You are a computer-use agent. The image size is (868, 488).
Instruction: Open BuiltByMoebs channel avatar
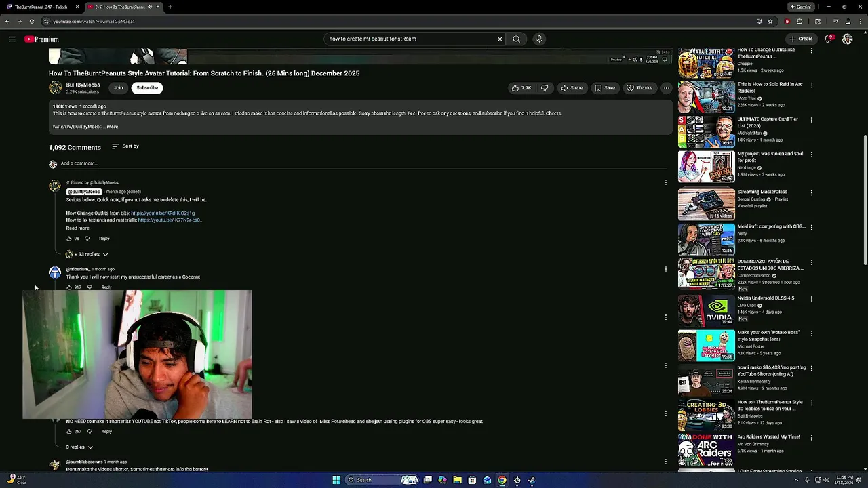tap(55, 87)
